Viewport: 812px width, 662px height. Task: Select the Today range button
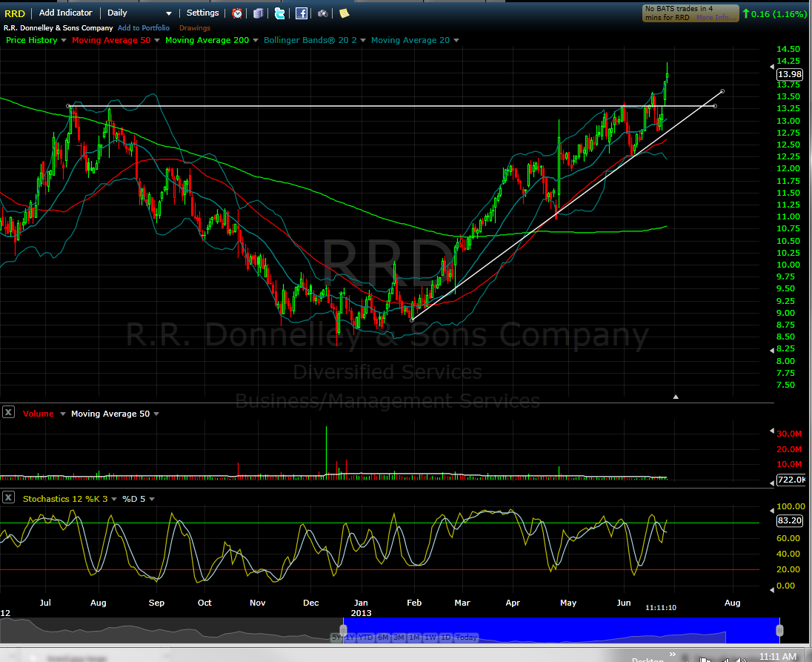pyautogui.click(x=466, y=637)
